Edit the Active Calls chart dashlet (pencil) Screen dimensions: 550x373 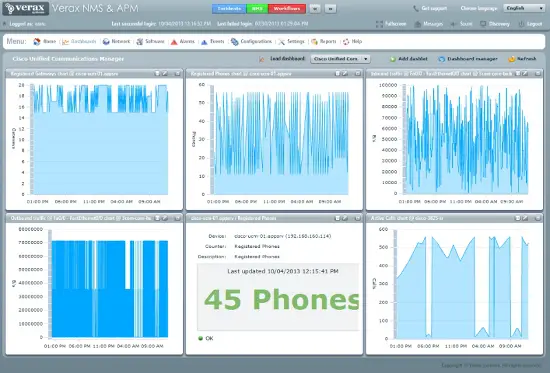tap(525, 218)
